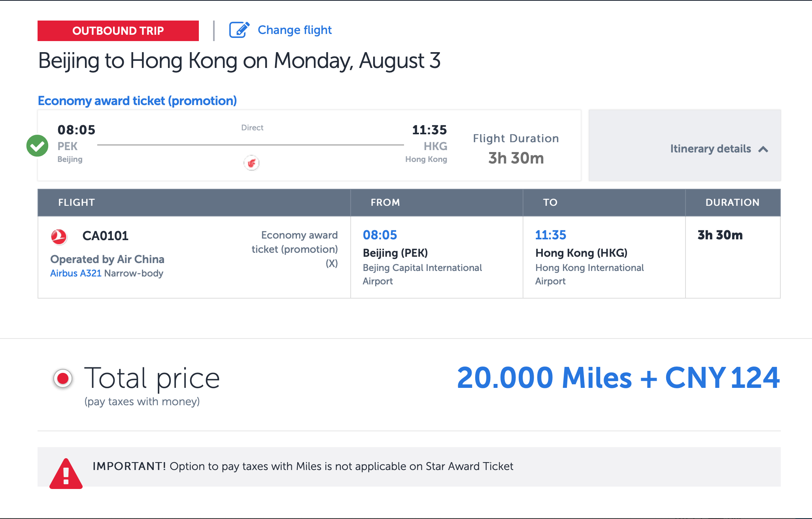Click the 11:35 arrival time in table
Screen dimensions: 812x519
551,235
